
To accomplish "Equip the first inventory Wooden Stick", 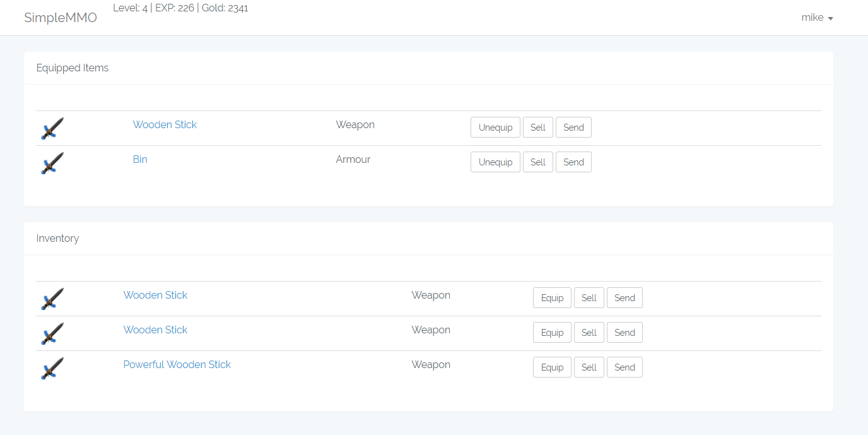I will 552,298.
